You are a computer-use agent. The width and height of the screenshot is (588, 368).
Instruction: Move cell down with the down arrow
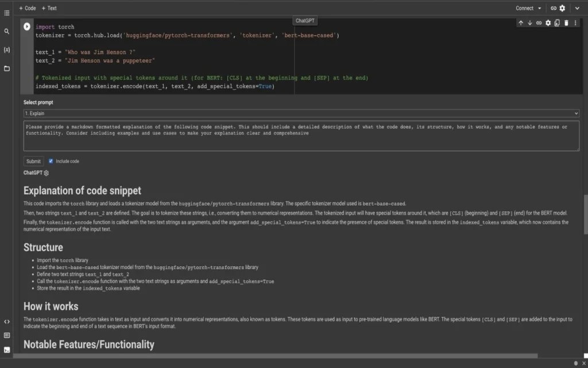click(x=530, y=23)
